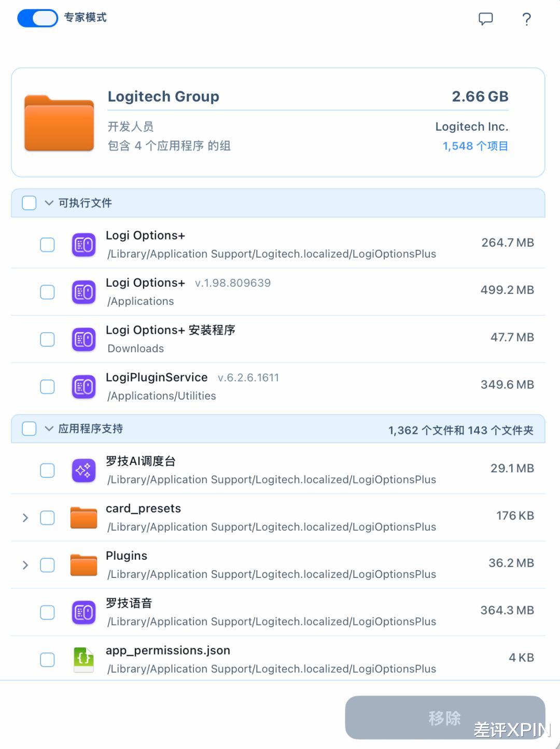Click the app_permissions.json file icon

(83, 659)
